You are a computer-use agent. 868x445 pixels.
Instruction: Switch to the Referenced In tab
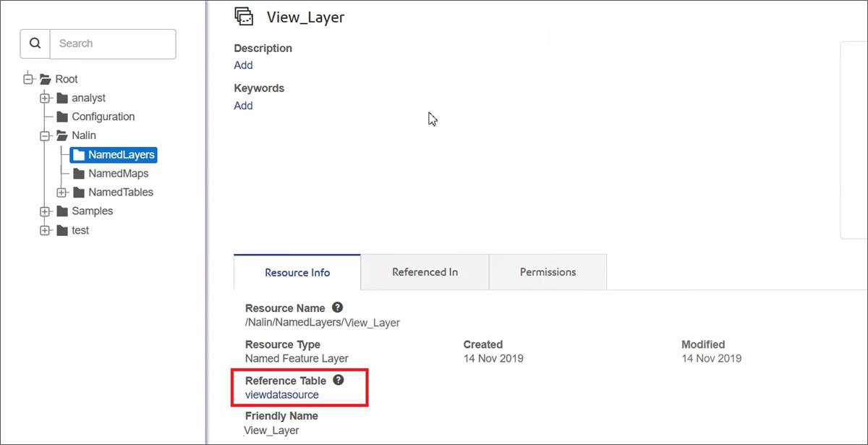point(425,271)
